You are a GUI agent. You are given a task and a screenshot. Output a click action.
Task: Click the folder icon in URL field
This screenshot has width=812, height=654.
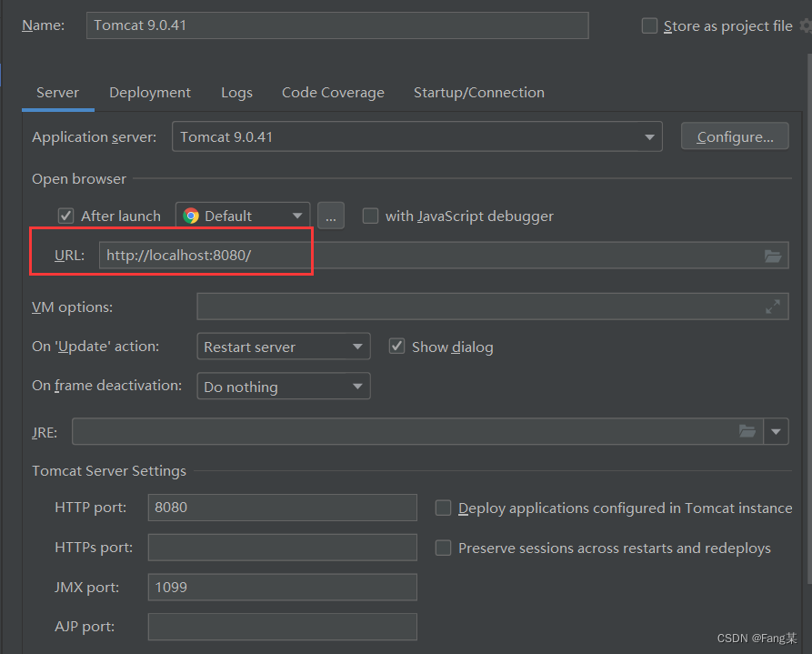(x=773, y=256)
